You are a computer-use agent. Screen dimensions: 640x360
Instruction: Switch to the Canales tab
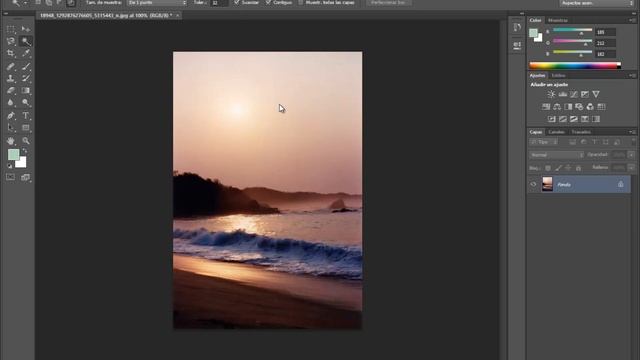click(x=556, y=132)
